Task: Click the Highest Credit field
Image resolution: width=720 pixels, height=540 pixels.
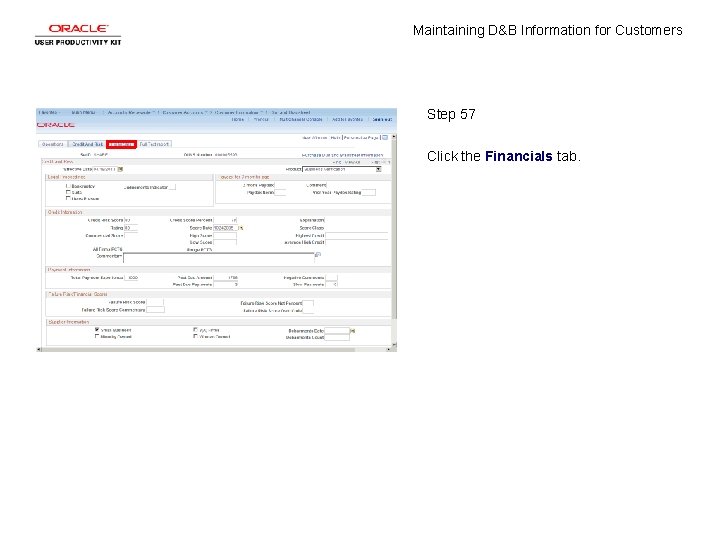Action: click(357, 236)
